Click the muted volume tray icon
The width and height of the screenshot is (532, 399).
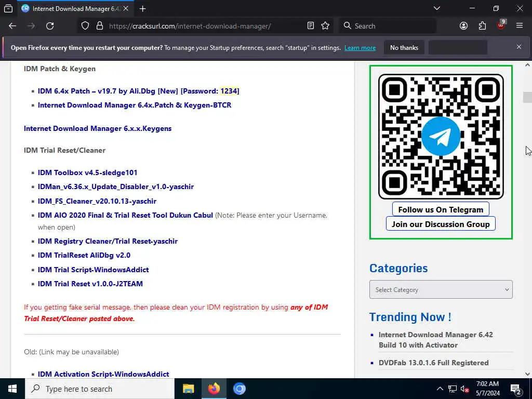tap(464, 389)
